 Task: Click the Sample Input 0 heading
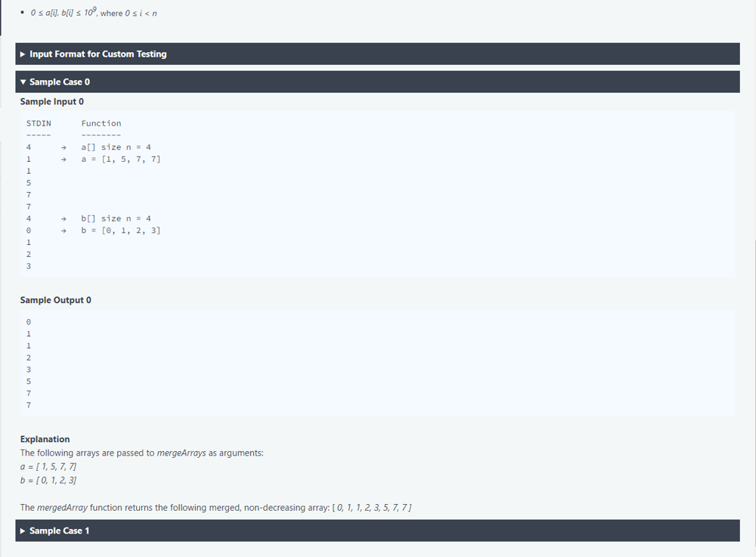[x=51, y=101]
